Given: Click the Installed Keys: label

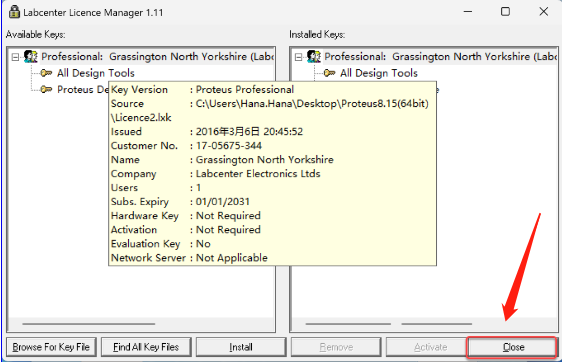Looking at the screenshot, I should coord(317,34).
